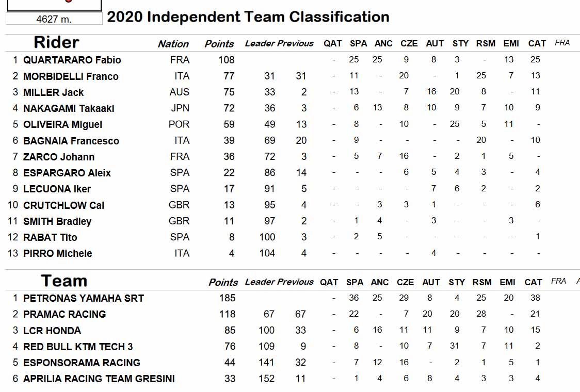Select the MILLER Jack entry

coord(53,92)
